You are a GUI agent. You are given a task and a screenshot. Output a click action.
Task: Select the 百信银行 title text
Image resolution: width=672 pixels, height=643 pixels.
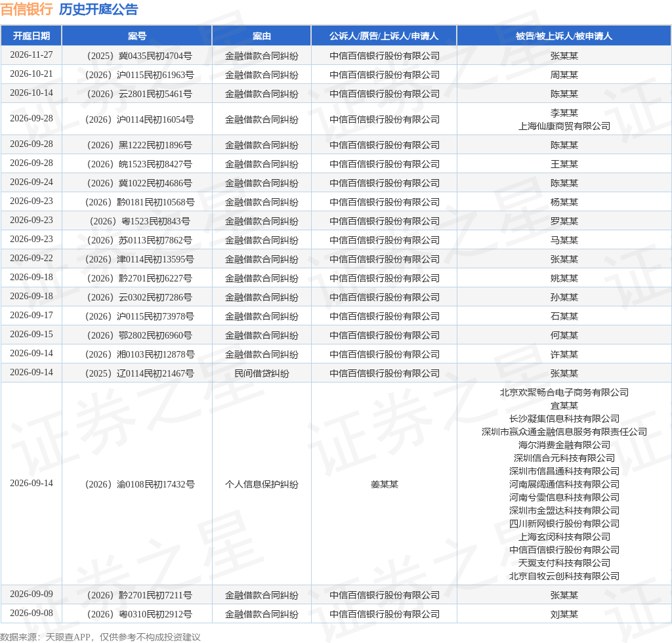(26, 9)
